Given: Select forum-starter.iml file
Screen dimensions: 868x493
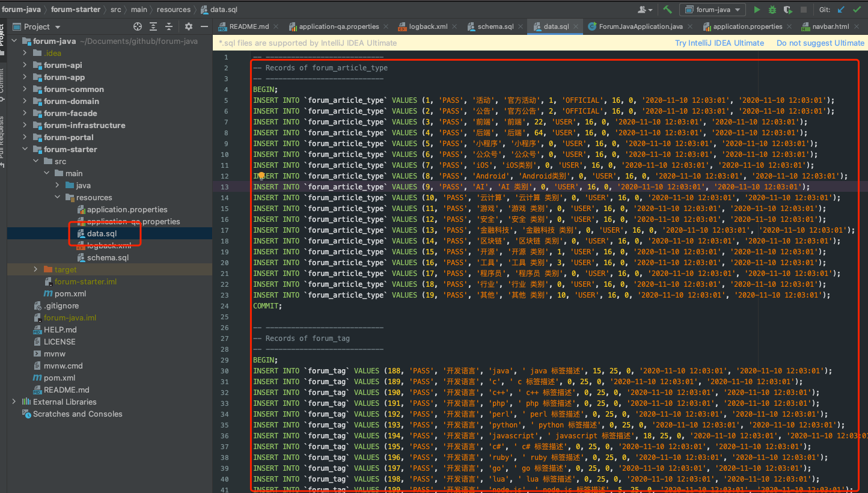Looking at the screenshot, I should [85, 281].
